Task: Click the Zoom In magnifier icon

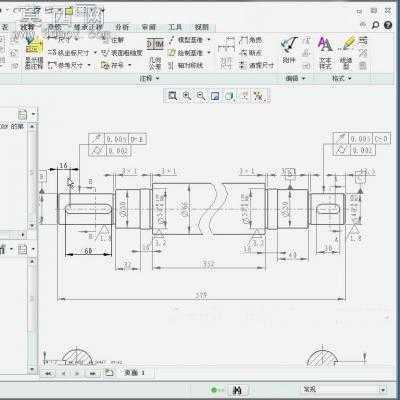Action: tap(187, 96)
